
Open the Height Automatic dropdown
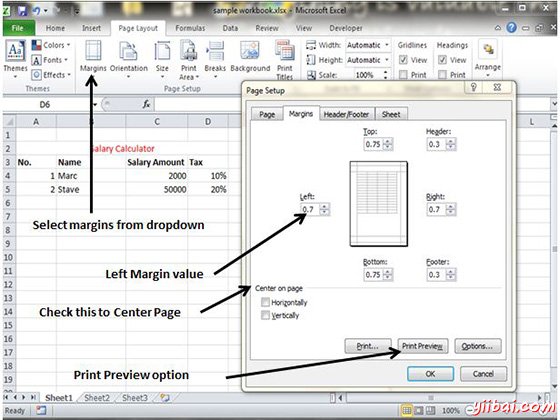(x=387, y=60)
